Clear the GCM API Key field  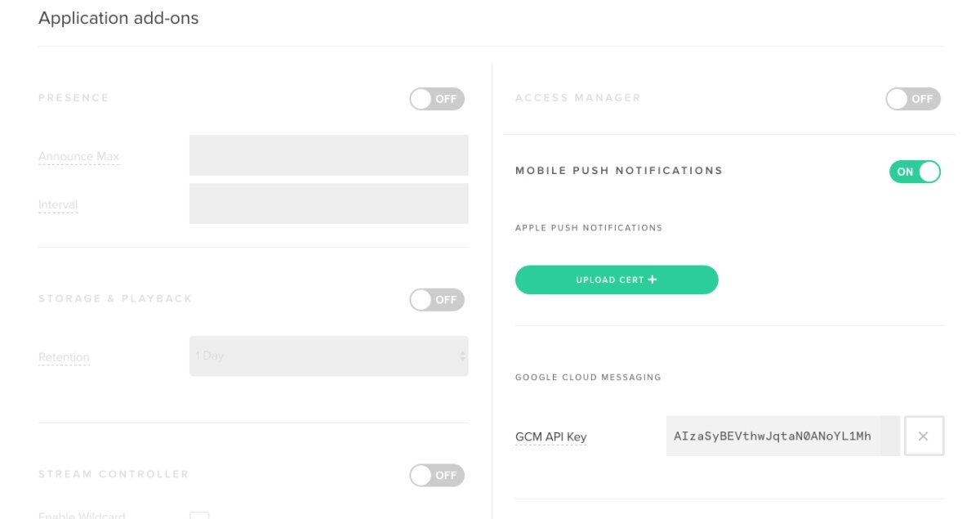pyautogui.click(x=924, y=436)
